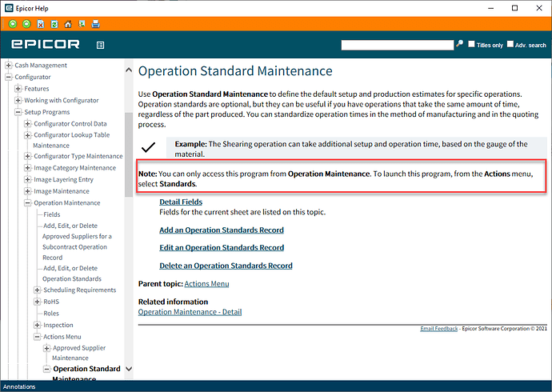Image resolution: width=552 pixels, height=392 pixels.
Task: Enable the Titles only checkbox
Action: click(471, 44)
